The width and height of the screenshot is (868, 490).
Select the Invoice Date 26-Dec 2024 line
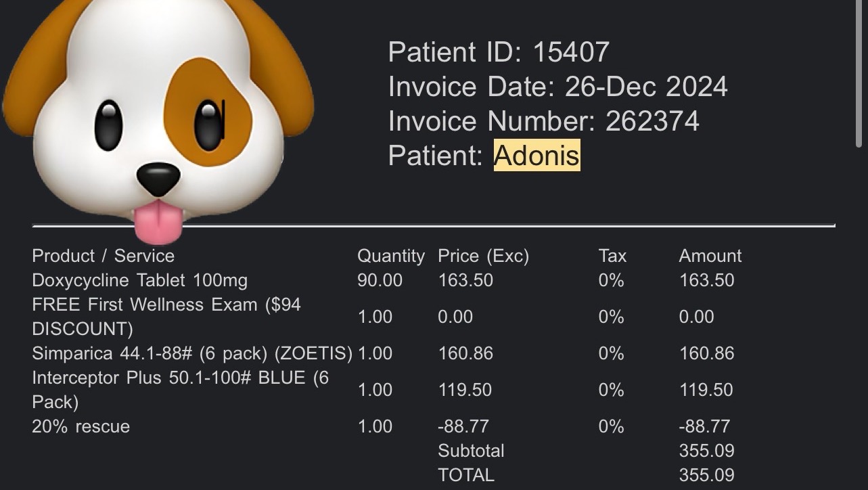pos(557,87)
